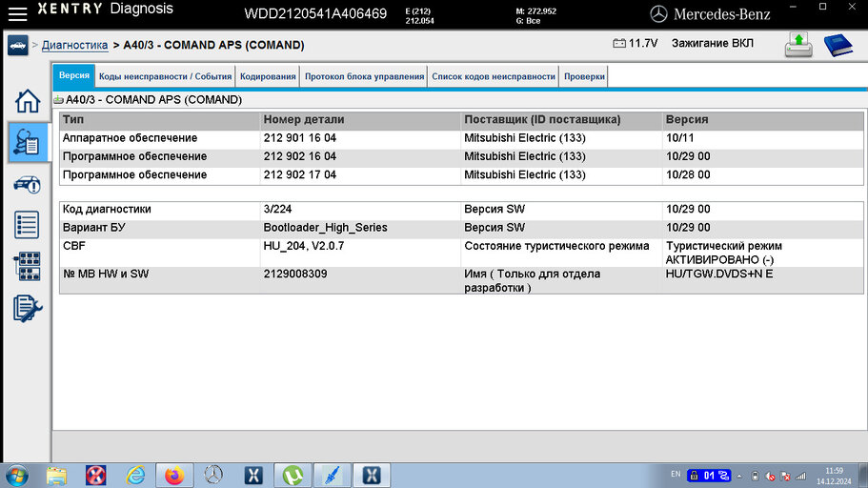
Task: Select the stethoscope diagnosis icon in sidebar
Action: coord(28,143)
